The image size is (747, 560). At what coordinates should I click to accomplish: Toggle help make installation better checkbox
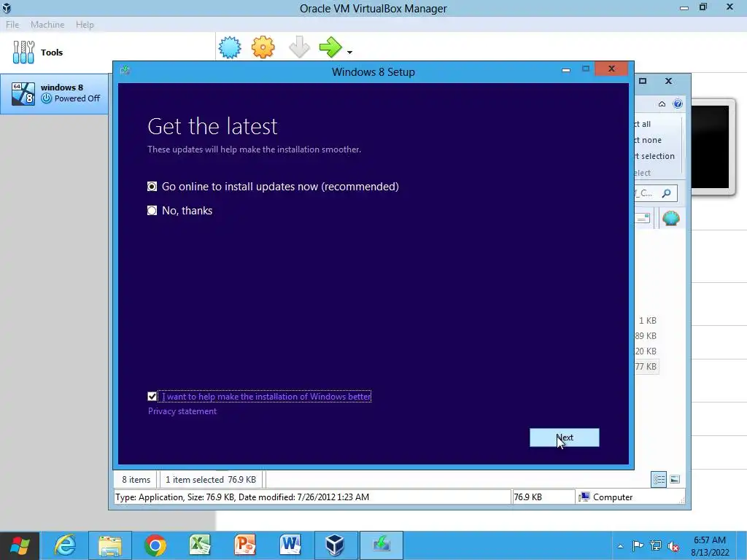point(152,396)
